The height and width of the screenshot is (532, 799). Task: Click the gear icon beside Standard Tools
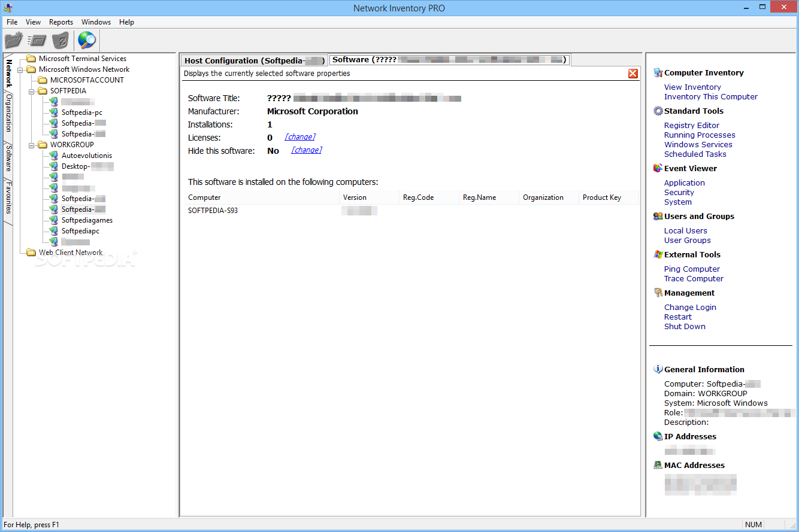[x=658, y=111]
